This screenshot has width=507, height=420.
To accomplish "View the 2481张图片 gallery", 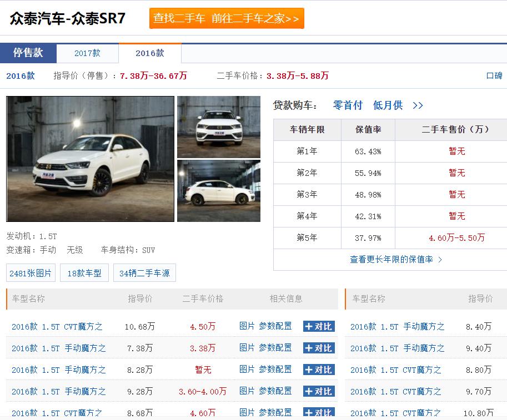I will (30, 272).
